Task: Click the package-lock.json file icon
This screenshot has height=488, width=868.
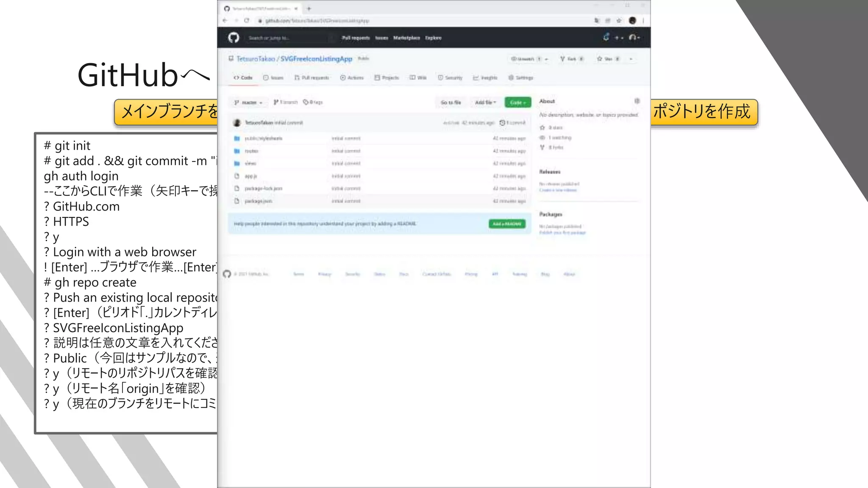Action: point(237,189)
